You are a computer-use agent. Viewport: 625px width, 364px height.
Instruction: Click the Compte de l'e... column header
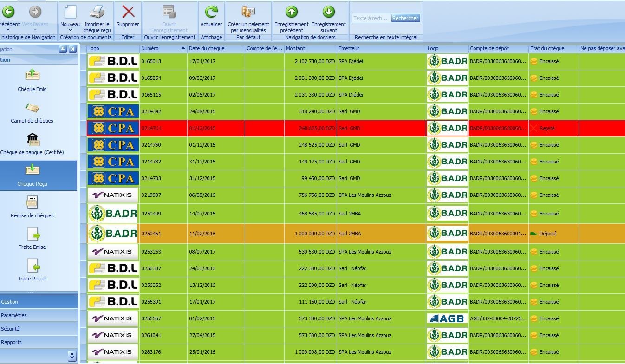tap(264, 48)
